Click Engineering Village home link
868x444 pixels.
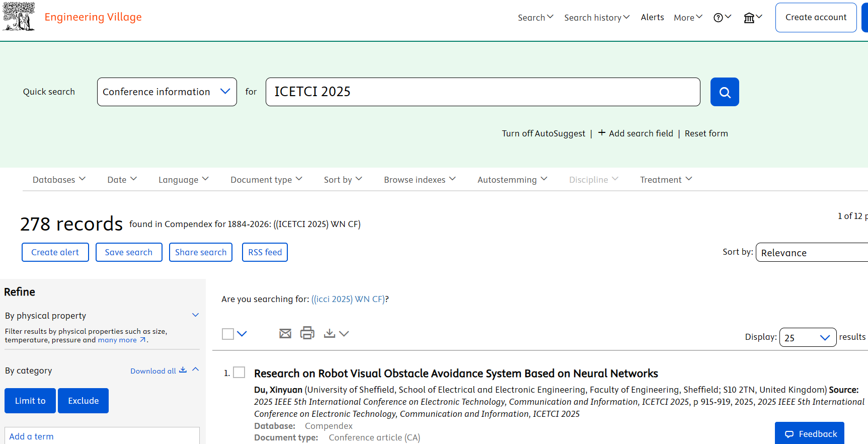tap(93, 17)
